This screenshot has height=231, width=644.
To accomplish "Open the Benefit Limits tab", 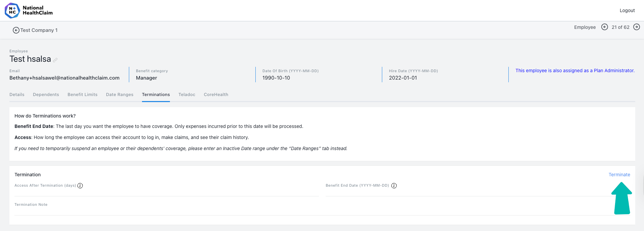I will click(82, 95).
